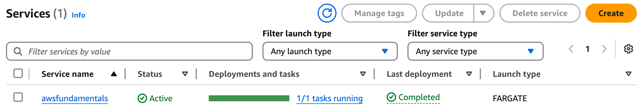644x109 pixels.
Task: Check the awsfundamentals service row
Action: tap(18, 97)
